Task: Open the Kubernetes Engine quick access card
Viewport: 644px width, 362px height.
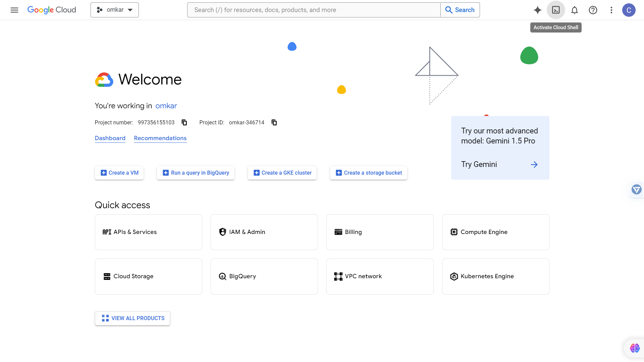Action: tap(495, 276)
